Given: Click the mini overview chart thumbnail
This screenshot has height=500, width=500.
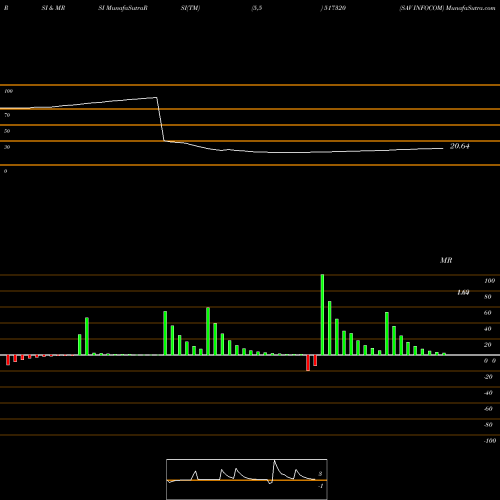Looking at the screenshot, I should [247, 479].
